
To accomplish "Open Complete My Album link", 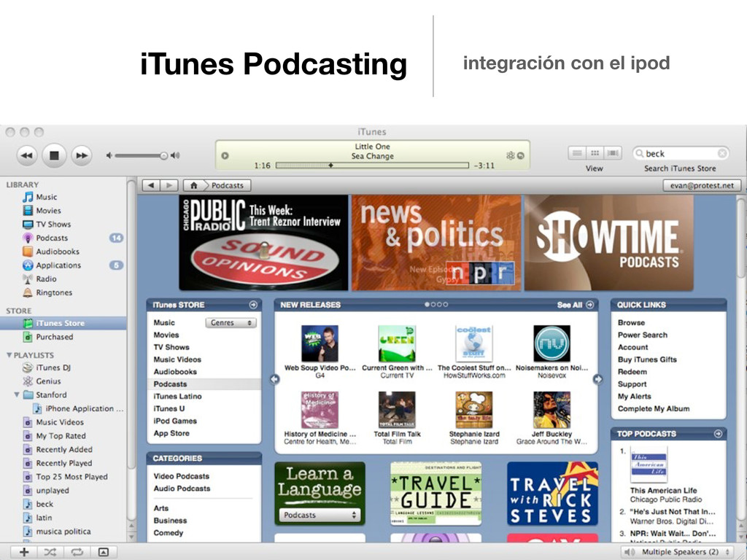I will 653,408.
